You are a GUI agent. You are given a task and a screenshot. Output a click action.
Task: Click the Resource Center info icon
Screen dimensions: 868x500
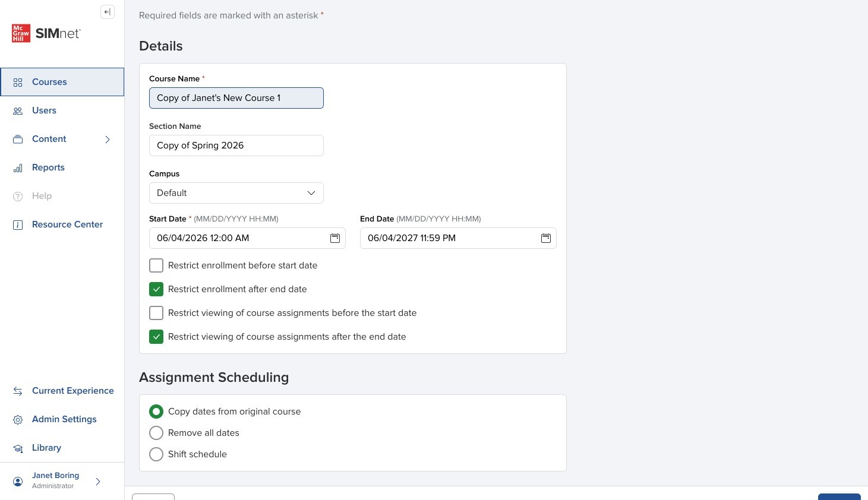pos(18,225)
